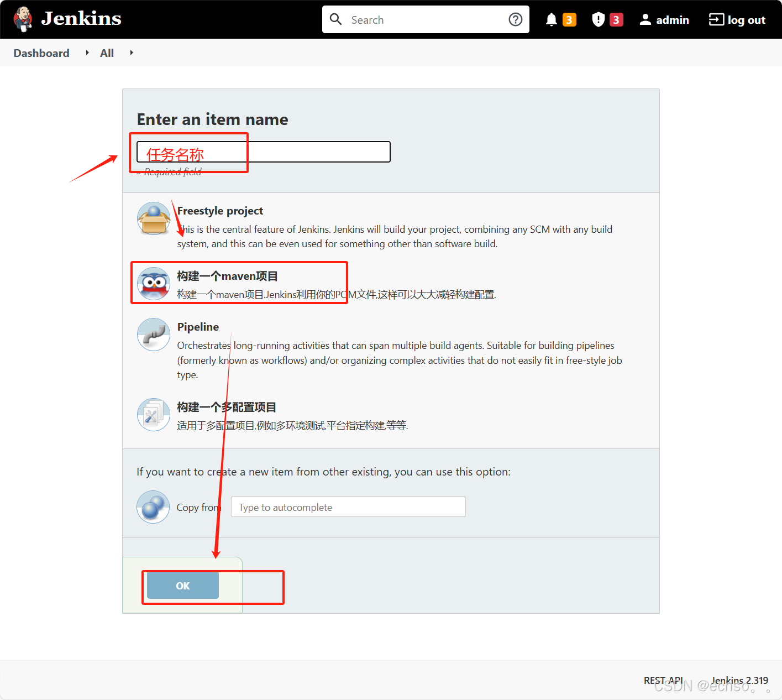Viewport: 782px width, 700px height.
Task: Select the maven project owl icon
Action: tap(154, 284)
